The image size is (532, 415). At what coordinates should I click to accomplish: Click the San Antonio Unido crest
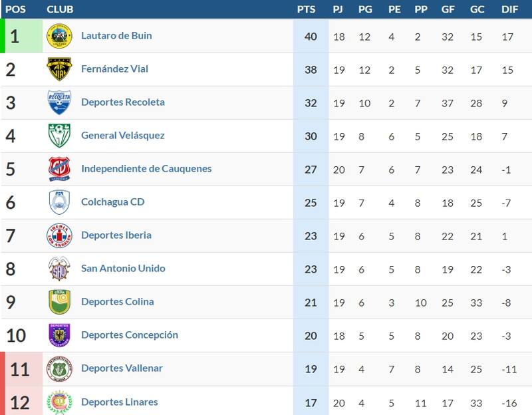coord(59,269)
